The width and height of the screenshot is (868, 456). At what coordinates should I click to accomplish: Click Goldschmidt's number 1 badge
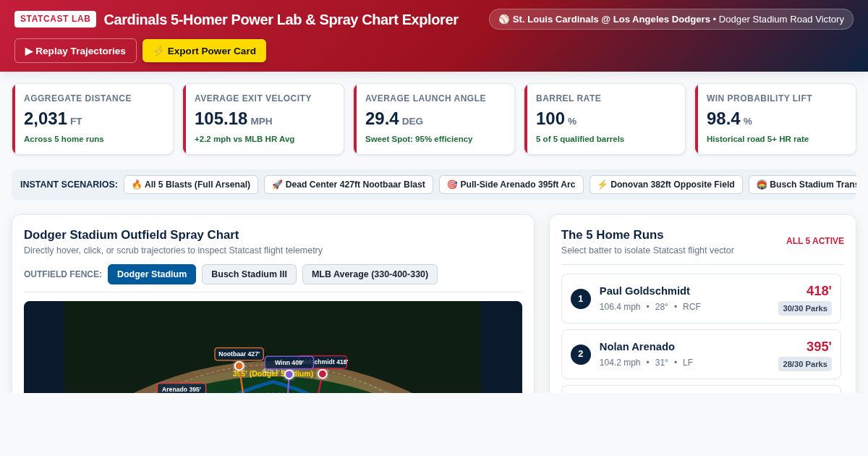pyautogui.click(x=581, y=299)
